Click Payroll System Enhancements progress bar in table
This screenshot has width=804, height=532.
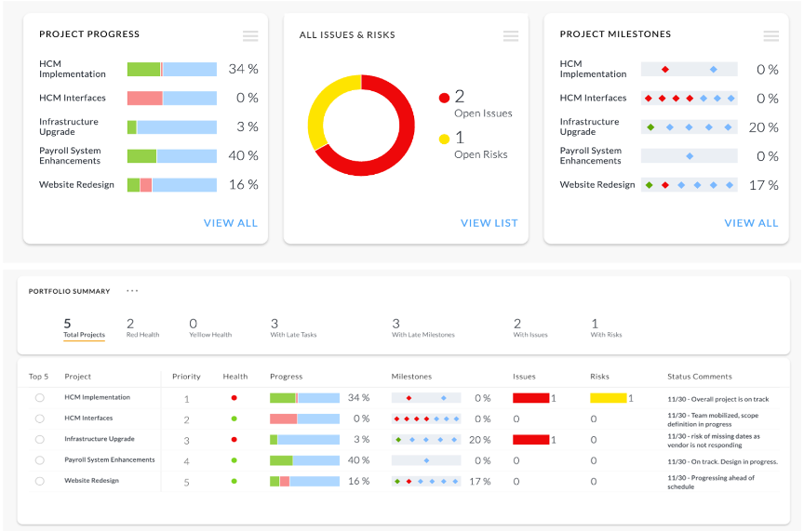click(x=304, y=460)
